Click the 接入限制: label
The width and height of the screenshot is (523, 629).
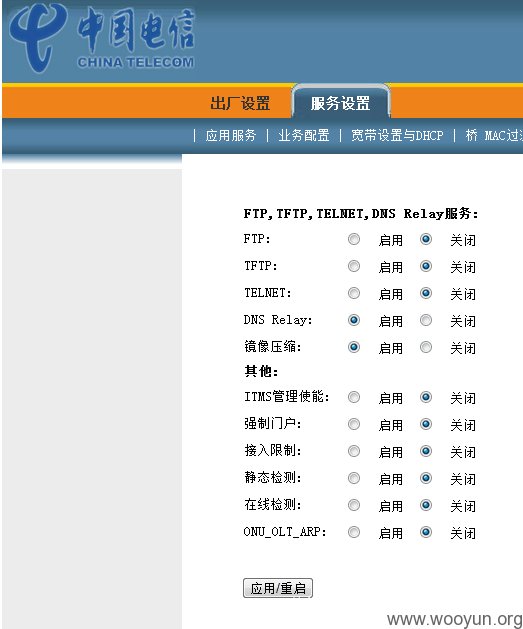(273, 451)
